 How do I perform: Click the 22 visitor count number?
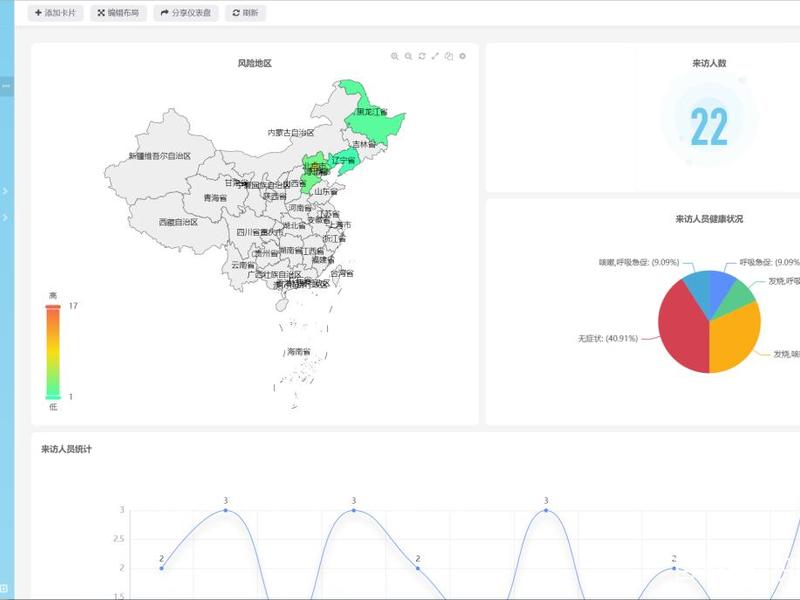pos(709,127)
